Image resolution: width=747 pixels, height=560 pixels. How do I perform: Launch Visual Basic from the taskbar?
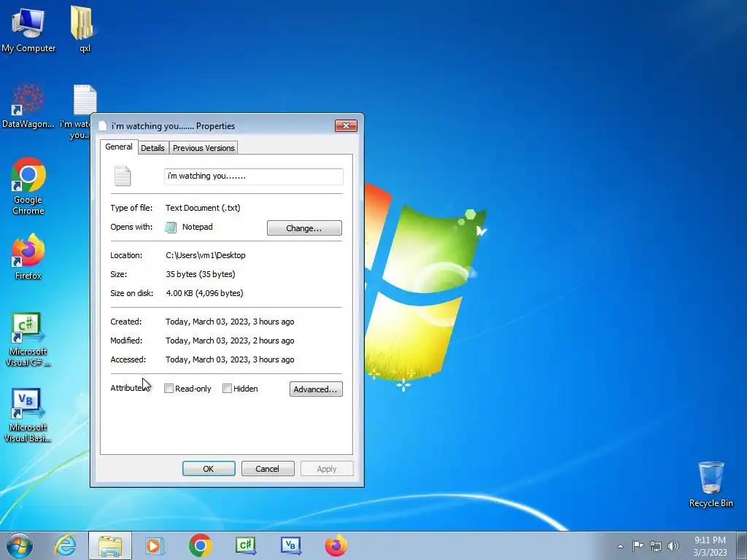(290, 545)
